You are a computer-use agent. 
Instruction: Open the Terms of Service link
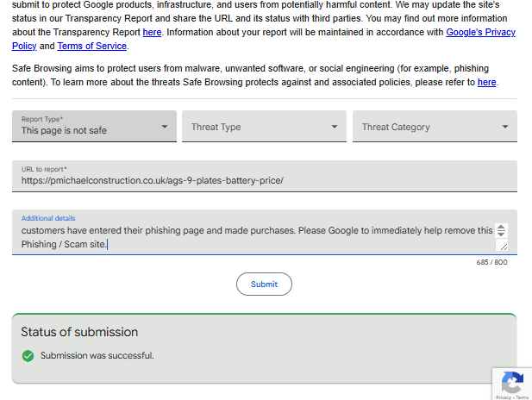[92, 47]
